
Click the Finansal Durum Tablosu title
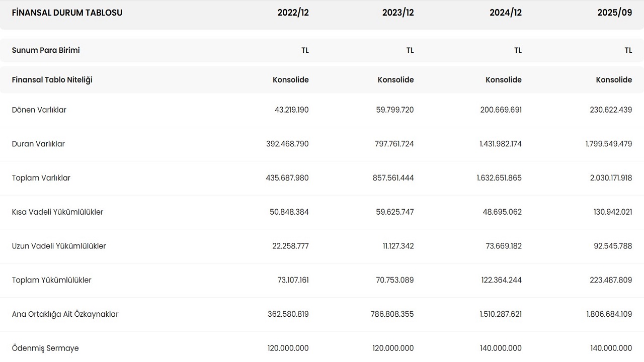67,13
